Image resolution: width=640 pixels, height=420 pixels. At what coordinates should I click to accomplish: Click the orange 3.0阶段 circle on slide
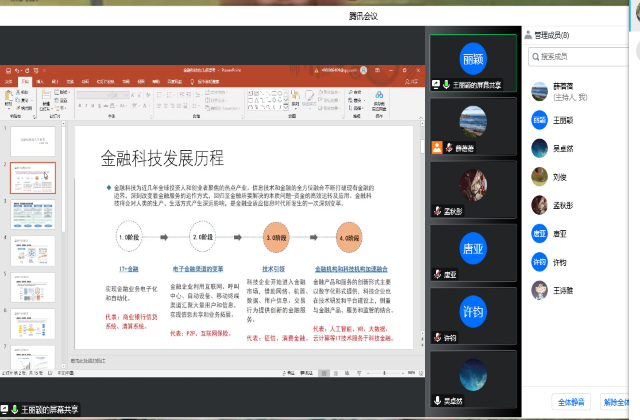(277, 239)
